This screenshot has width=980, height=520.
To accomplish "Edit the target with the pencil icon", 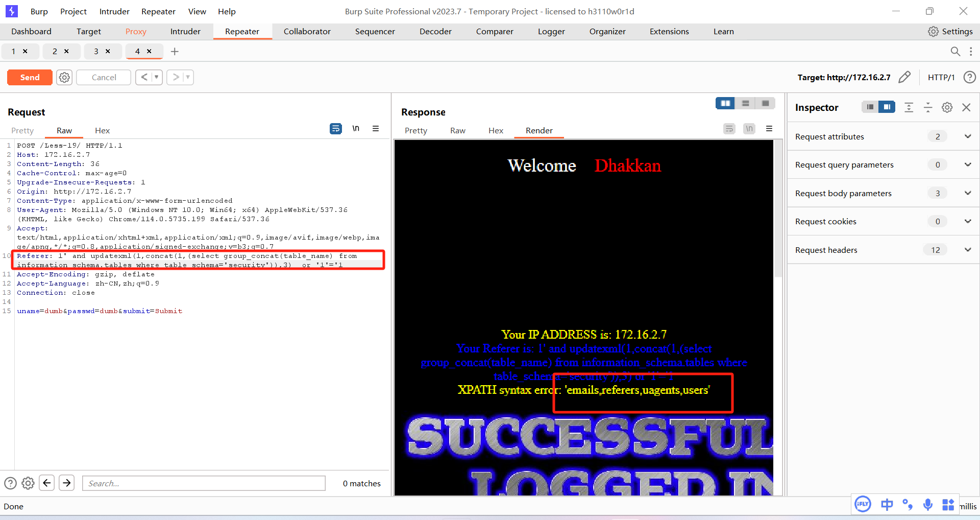I will (x=905, y=77).
